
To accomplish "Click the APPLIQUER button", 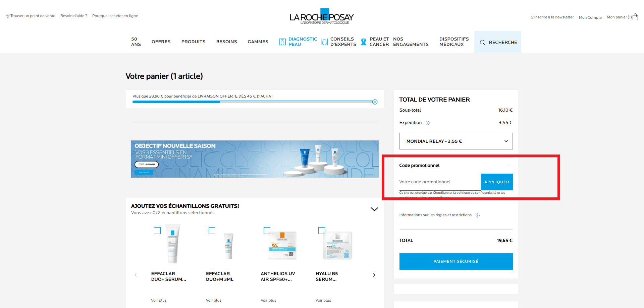I will pos(497,182).
